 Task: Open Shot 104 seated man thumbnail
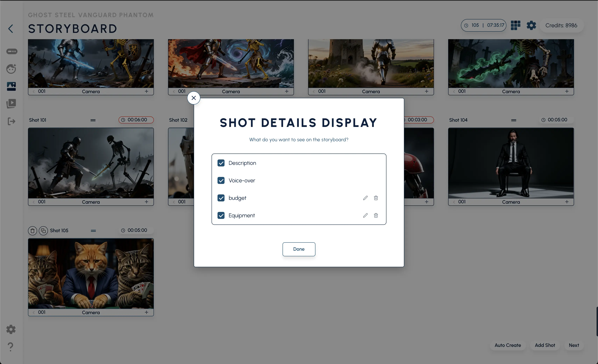tap(511, 163)
